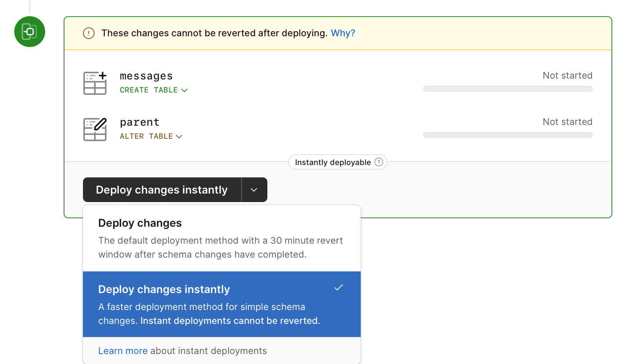
Task: Click the messages create-table icon
Action: tap(95, 83)
